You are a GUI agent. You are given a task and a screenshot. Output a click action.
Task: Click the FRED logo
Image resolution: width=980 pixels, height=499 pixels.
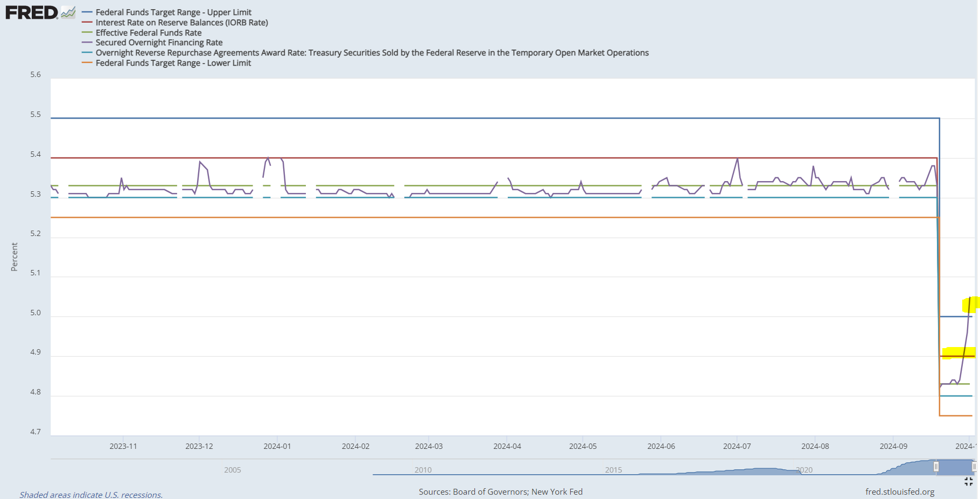(x=31, y=12)
